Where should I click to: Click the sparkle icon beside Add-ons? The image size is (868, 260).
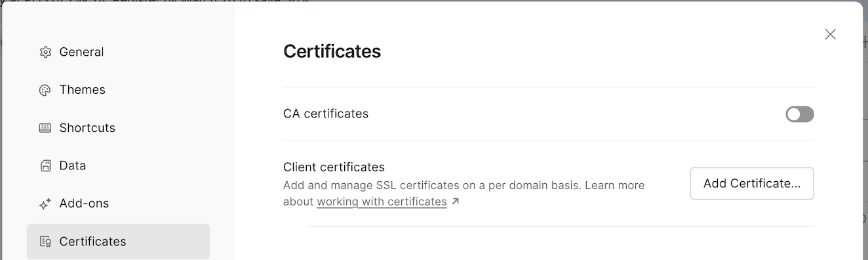click(x=45, y=204)
